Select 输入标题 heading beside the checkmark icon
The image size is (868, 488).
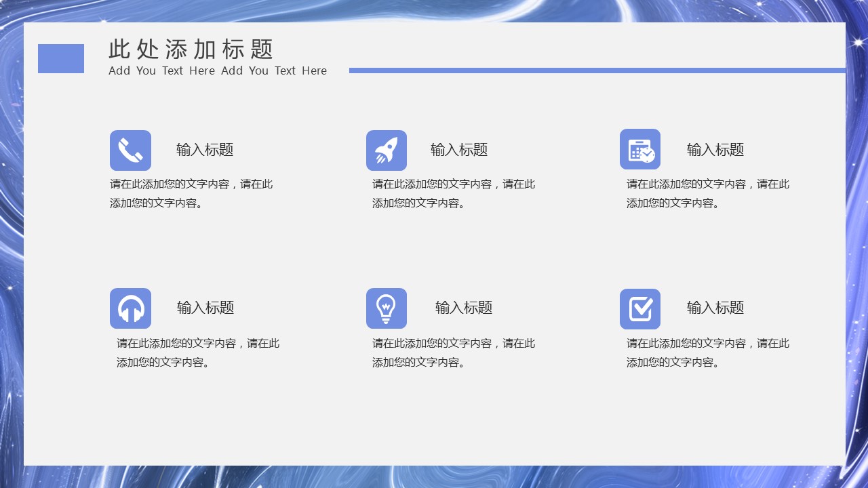point(715,308)
